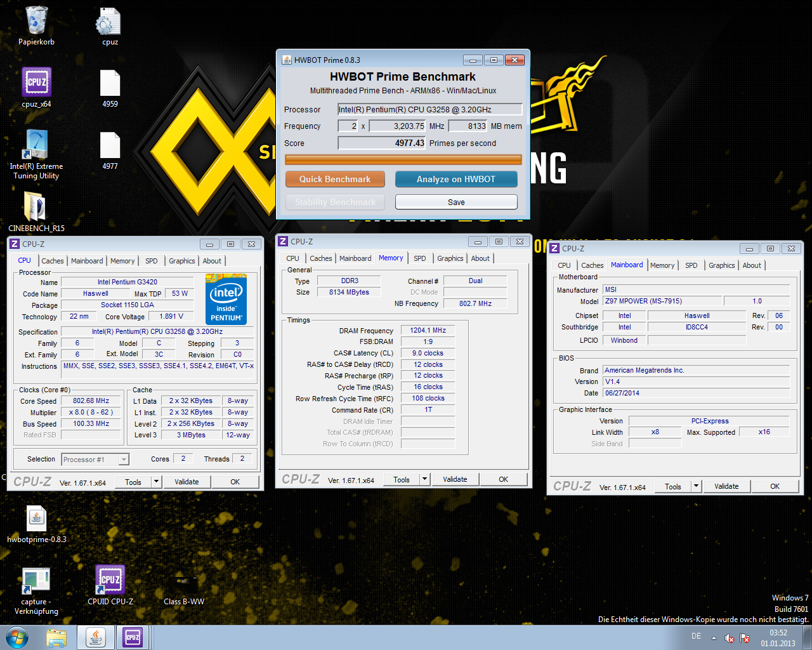Image resolution: width=812 pixels, height=650 pixels.
Task: Open Windows Explorer from the taskbar
Action: pos(56,637)
